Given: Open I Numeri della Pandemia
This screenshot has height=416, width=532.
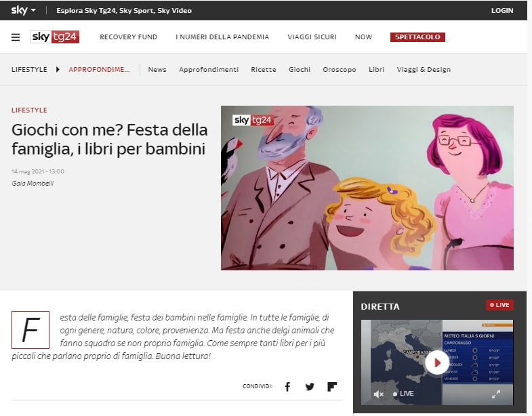Looking at the screenshot, I should pos(222,37).
